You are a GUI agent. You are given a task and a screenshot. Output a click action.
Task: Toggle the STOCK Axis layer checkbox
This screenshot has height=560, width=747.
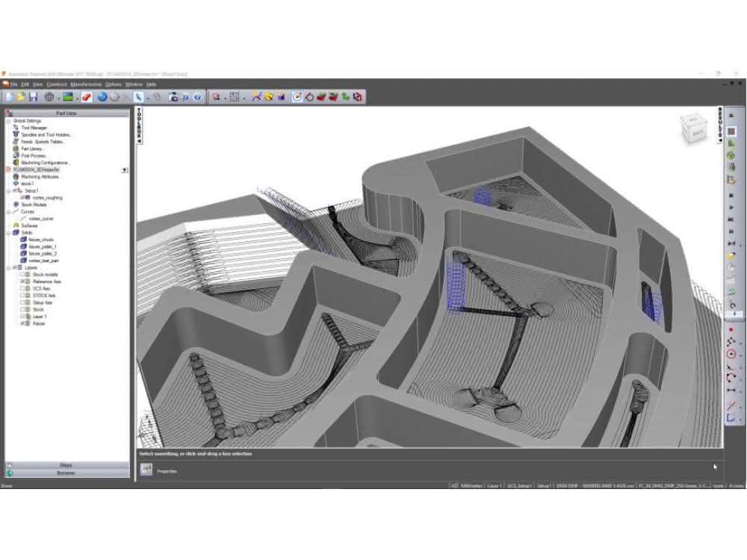click(22, 296)
